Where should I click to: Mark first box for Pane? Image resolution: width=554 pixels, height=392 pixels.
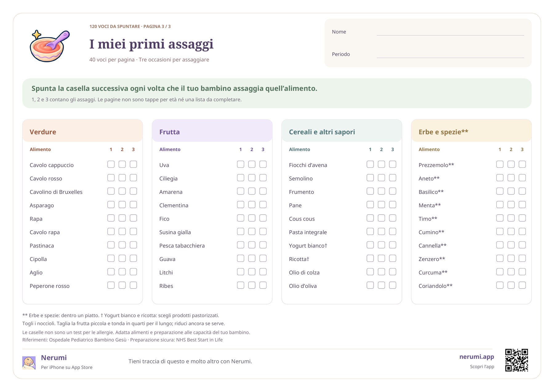point(370,204)
